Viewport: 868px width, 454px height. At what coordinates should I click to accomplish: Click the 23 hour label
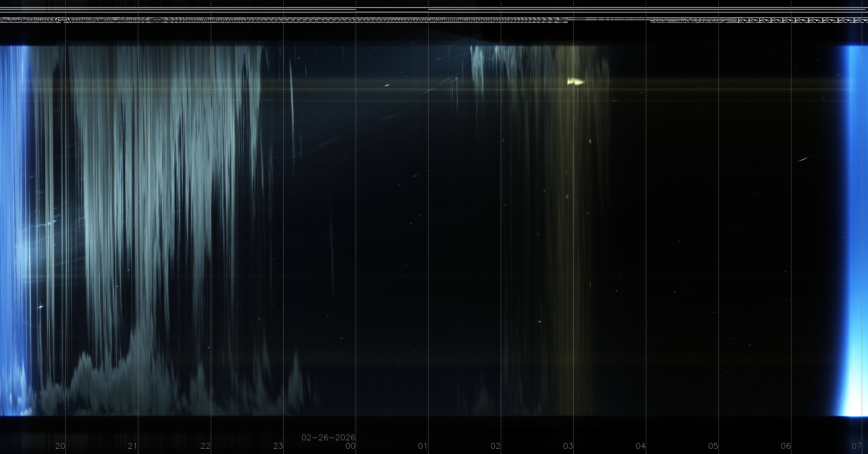278,446
